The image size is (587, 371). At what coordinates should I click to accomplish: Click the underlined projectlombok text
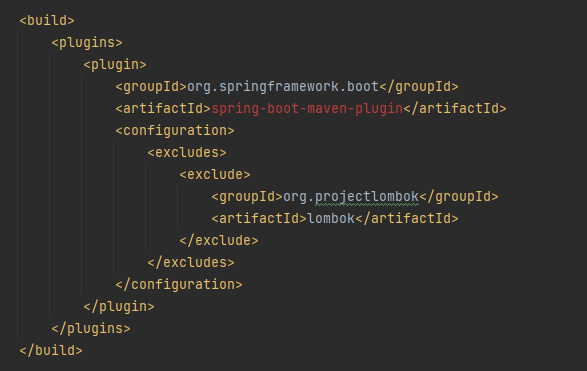[367, 197]
